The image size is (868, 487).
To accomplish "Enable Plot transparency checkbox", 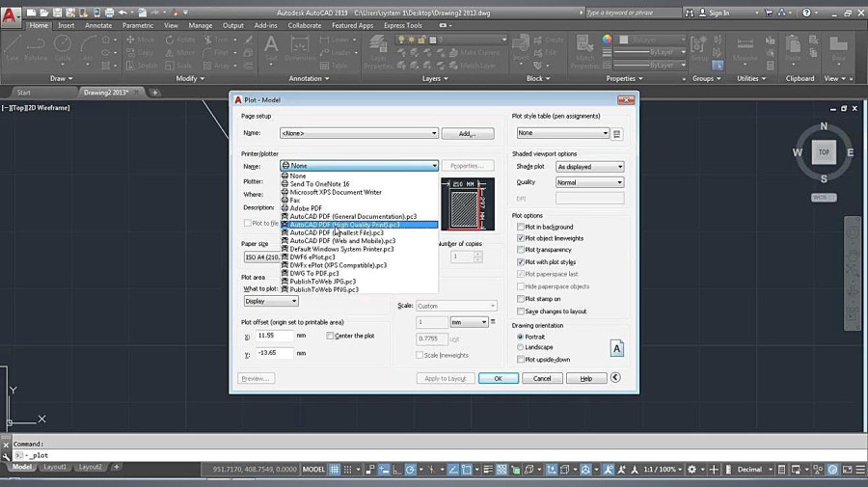I will coord(521,250).
